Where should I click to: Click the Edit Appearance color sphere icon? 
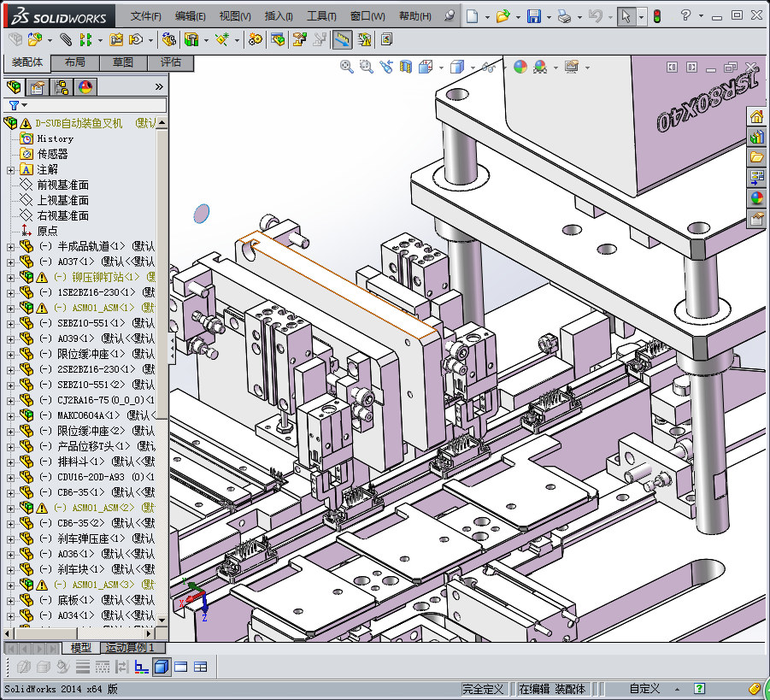coord(520,67)
